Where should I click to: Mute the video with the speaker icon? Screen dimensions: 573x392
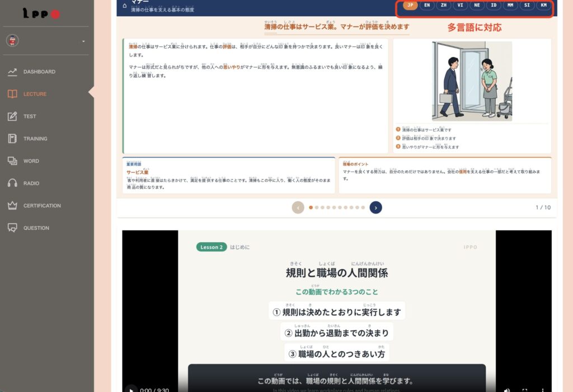tap(507, 390)
